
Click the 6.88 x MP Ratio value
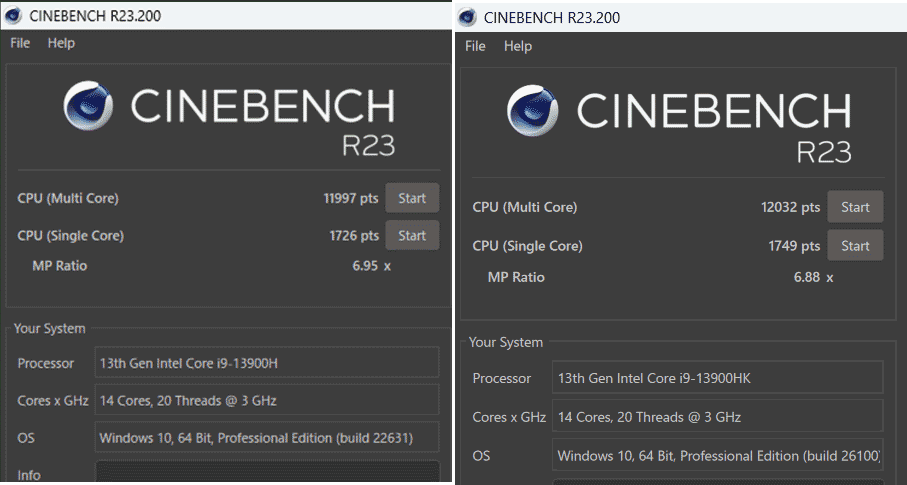pyautogui.click(x=813, y=277)
